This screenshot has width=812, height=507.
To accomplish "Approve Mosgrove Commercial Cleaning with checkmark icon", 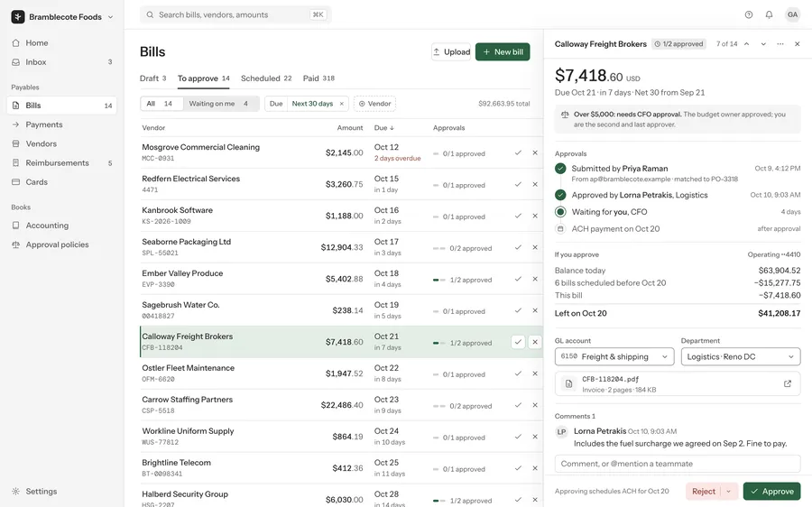I will (518, 152).
